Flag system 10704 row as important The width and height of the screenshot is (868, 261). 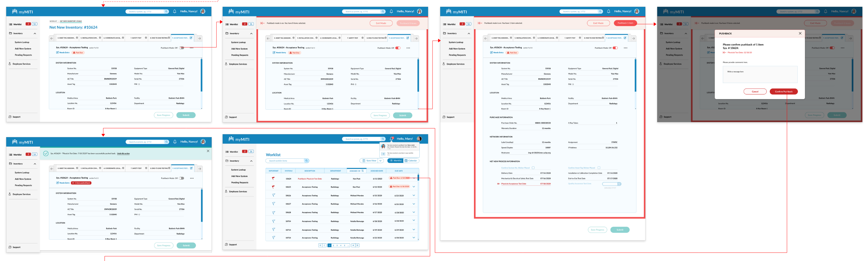click(x=273, y=221)
